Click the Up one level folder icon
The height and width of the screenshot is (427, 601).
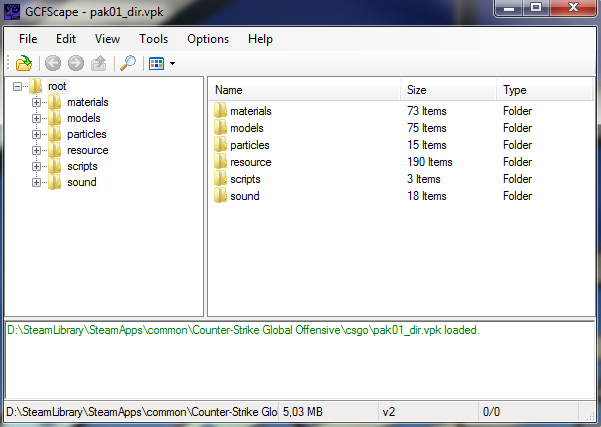99,63
